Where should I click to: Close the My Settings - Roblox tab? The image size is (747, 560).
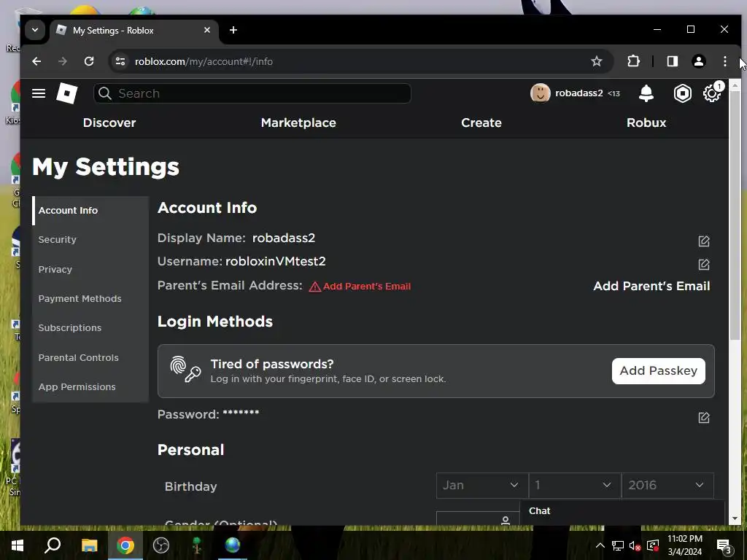(x=206, y=30)
